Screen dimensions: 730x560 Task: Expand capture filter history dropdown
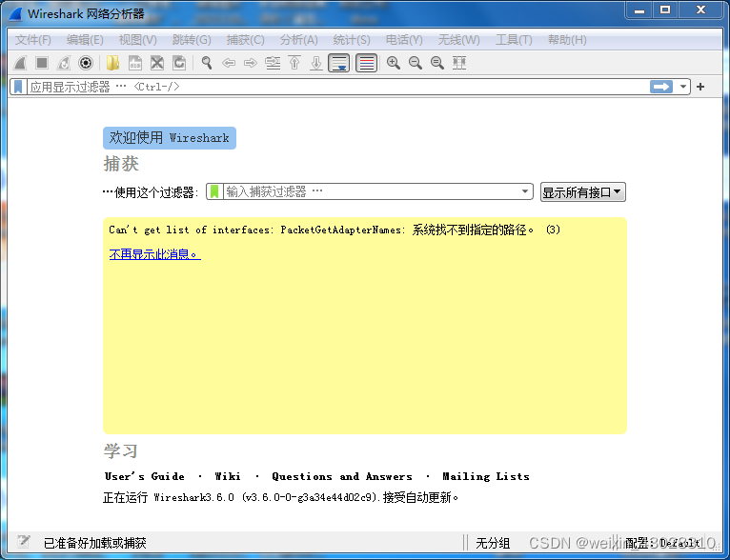[x=525, y=191]
